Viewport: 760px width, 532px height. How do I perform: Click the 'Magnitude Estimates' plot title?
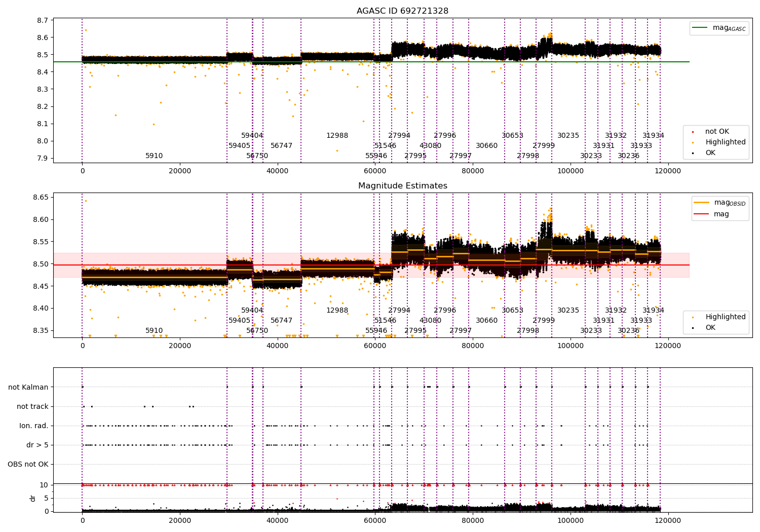coord(402,186)
